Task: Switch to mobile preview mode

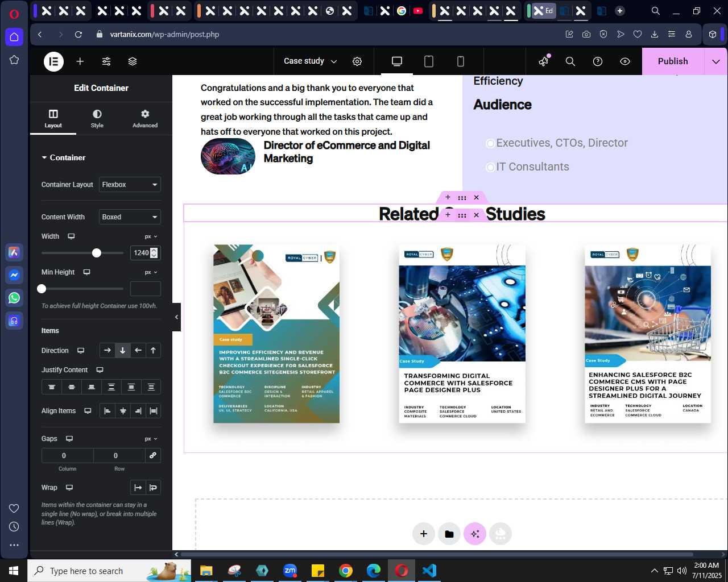Action: pos(461,61)
